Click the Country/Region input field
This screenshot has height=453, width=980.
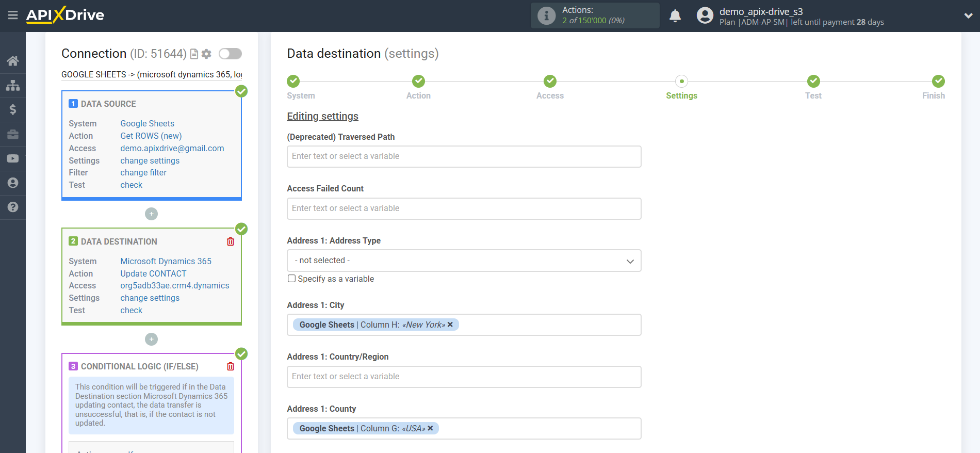(x=464, y=377)
